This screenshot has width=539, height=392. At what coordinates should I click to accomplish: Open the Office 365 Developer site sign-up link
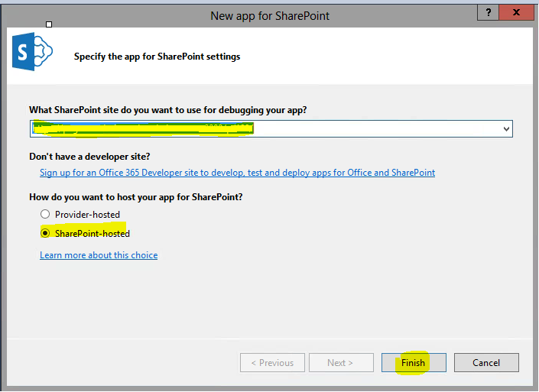click(x=237, y=173)
